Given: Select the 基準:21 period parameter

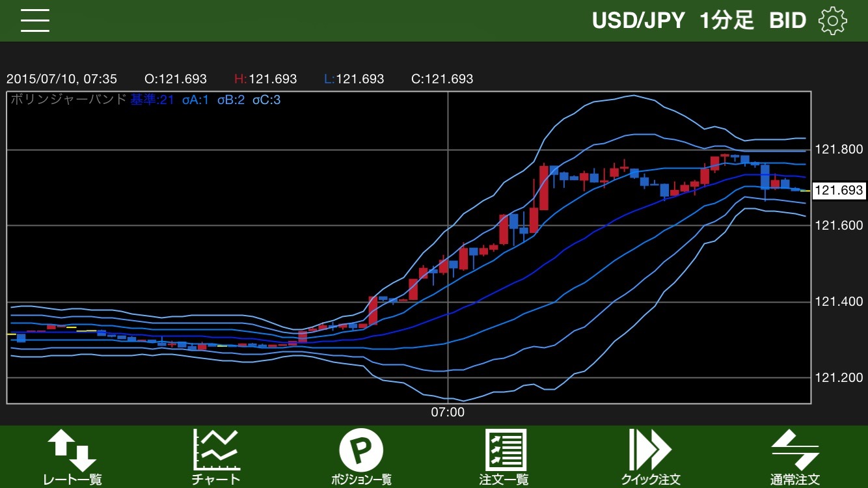Looking at the screenshot, I should coord(152,100).
